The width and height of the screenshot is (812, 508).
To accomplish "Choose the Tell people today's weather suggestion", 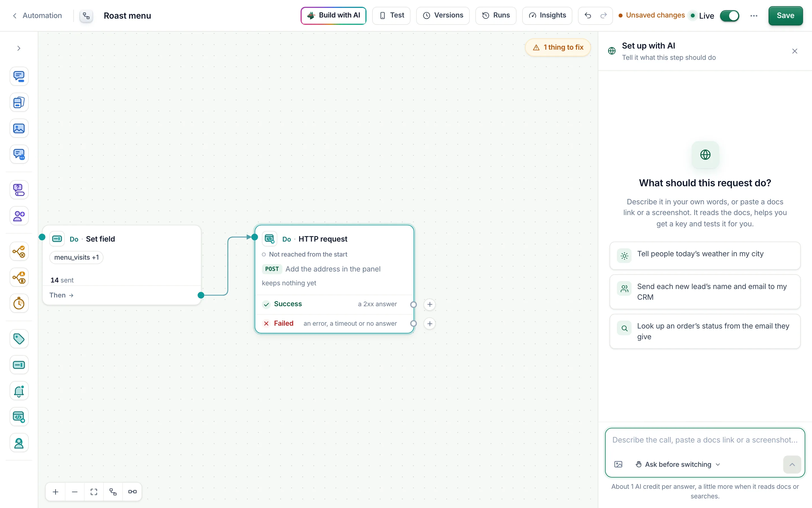I will click(x=705, y=255).
